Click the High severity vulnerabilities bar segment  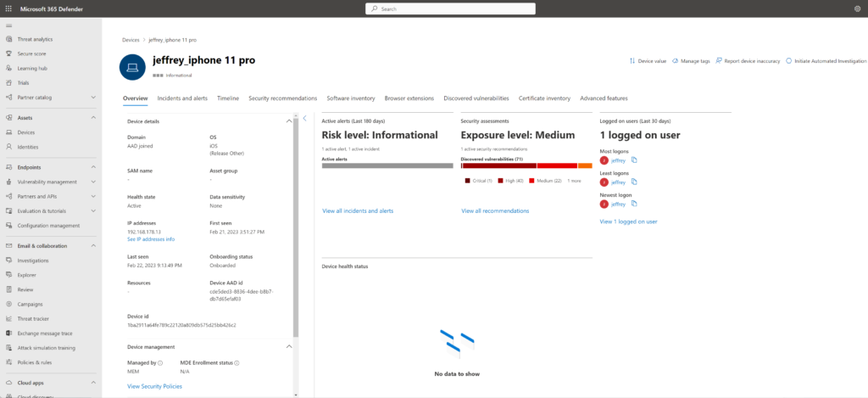pyautogui.click(x=499, y=165)
